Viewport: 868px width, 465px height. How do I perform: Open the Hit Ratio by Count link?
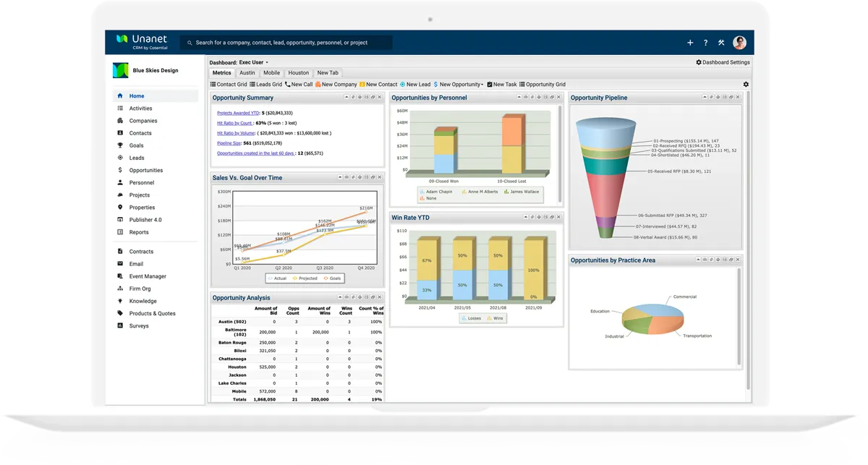(x=234, y=123)
